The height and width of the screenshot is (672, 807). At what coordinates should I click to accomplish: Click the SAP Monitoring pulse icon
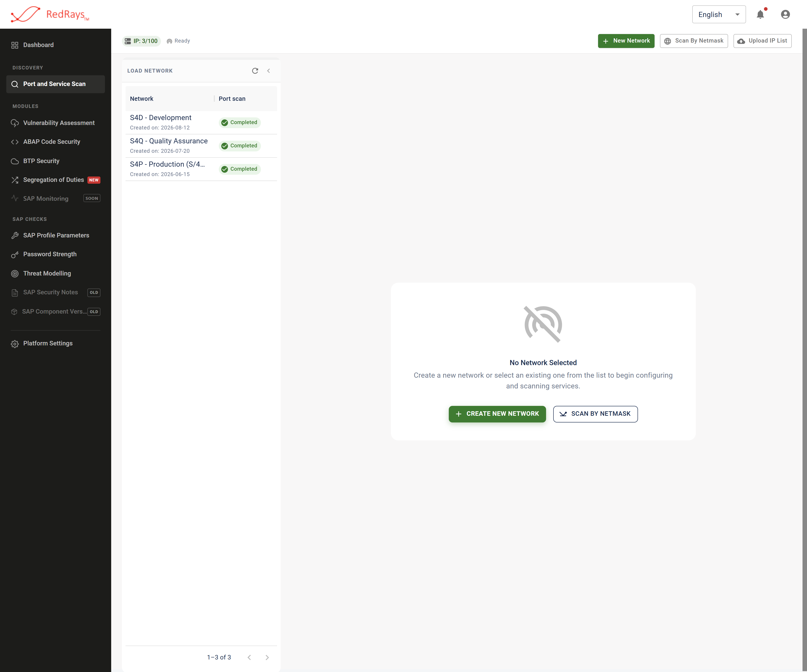[15, 198]
